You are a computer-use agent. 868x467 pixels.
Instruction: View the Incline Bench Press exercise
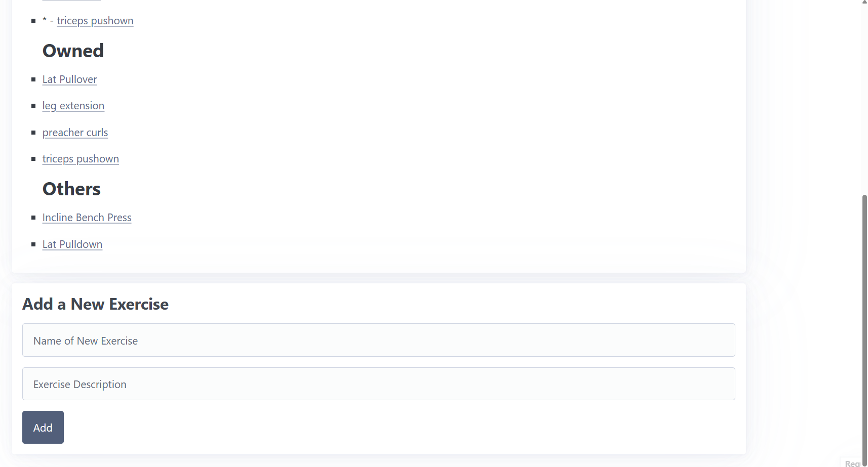pos(87,218)
